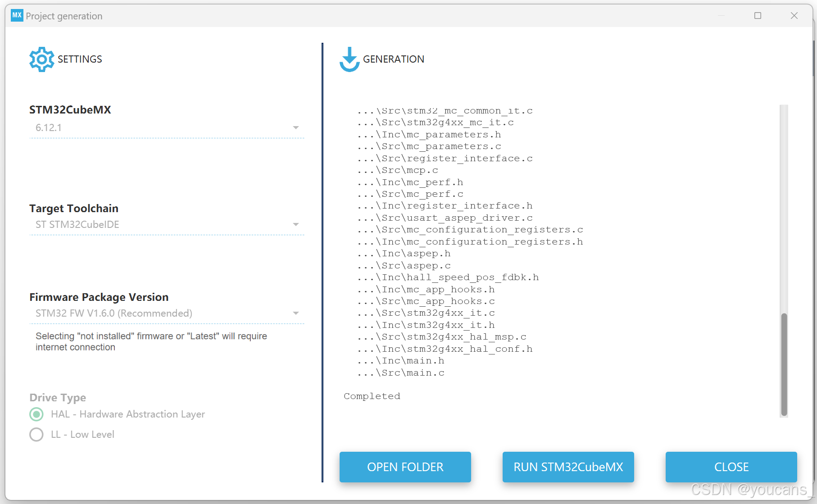Select HAL Hardware Abstraction Layer radio button
The image size is (817, 504).
[36, 414]
